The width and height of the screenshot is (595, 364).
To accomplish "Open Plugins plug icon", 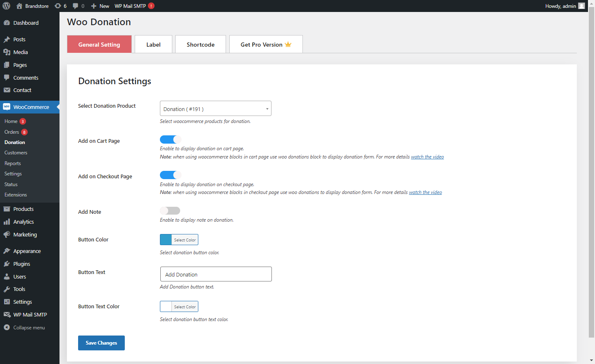I will 7,264.
